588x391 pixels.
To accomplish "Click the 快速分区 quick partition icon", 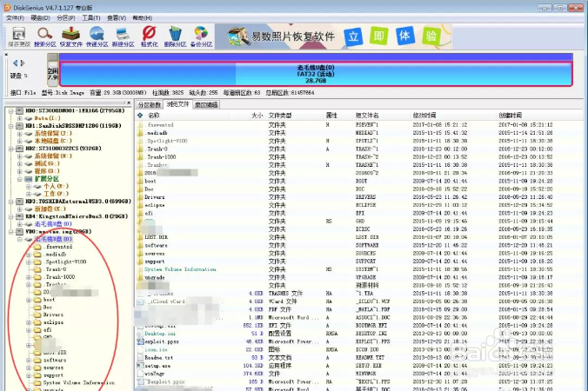I will pos(97,36).
